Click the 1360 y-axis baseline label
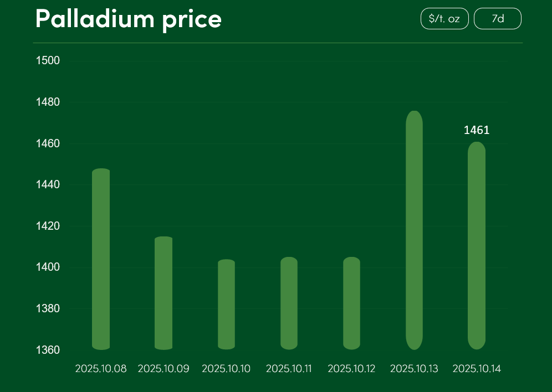Viewport: 552px width, 392px height. (x=48, y=350)
